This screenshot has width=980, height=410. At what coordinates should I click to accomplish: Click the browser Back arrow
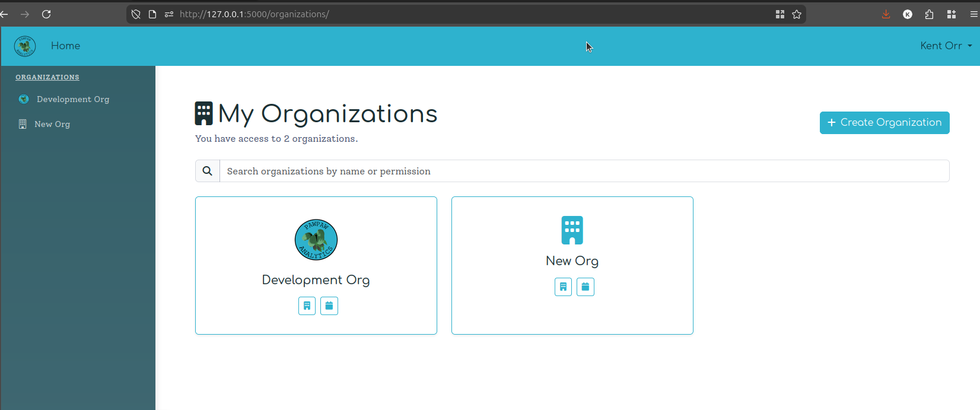click(x=4, y=14)
